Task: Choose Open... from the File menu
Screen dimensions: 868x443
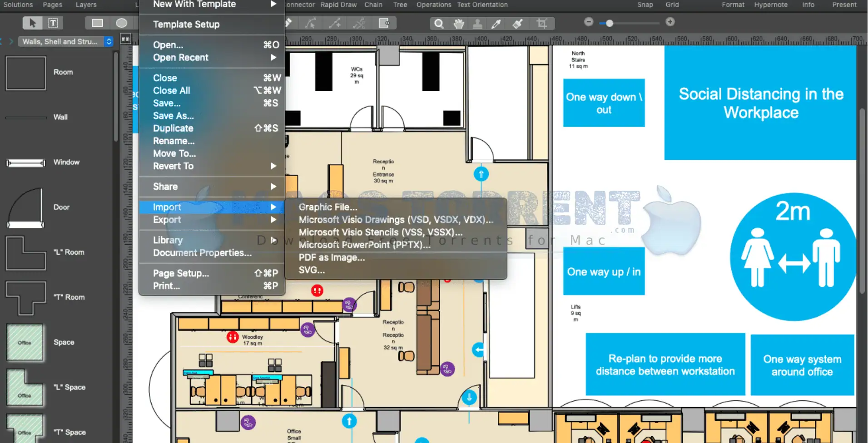Action: click(212, 45)
